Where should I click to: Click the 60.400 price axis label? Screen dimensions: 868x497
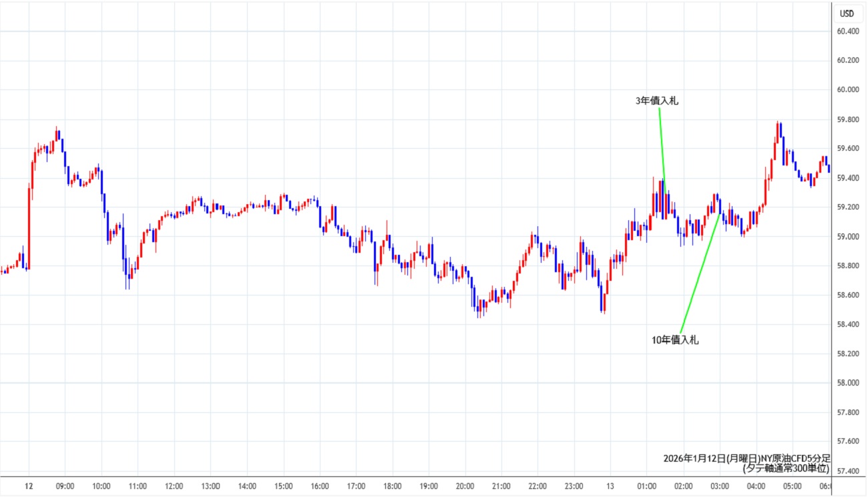[x=848, y=31]
